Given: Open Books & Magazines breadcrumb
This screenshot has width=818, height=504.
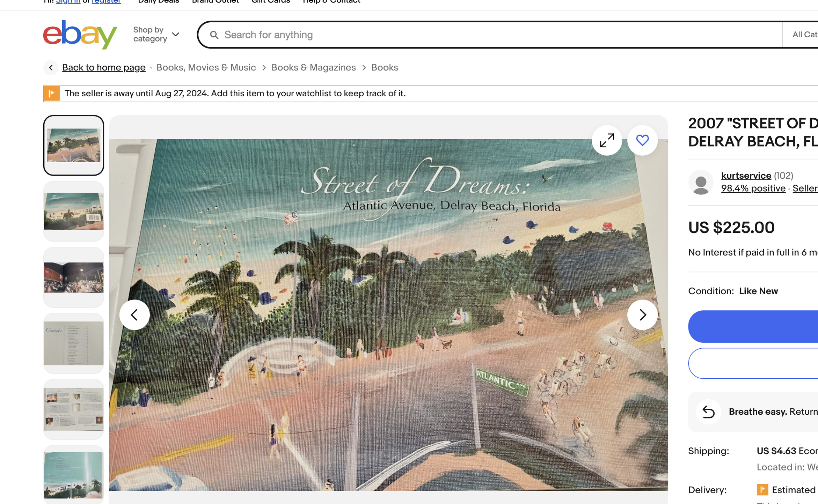Looking at the screenshot, I should coord(314,68).
